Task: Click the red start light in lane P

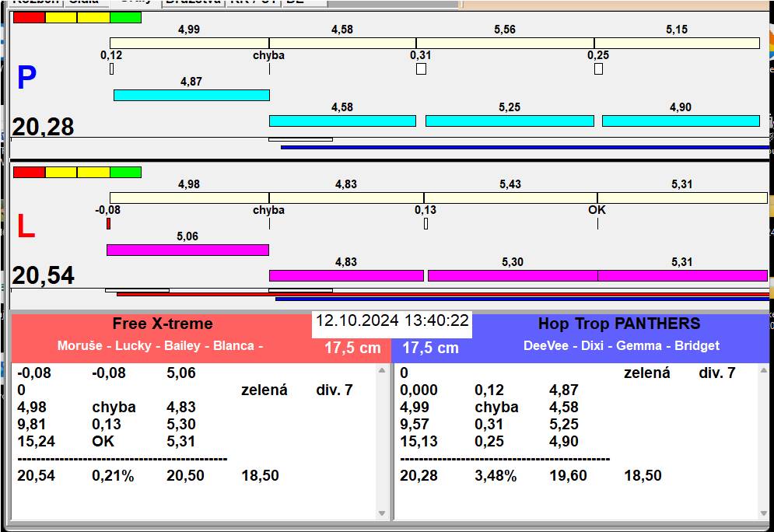Action: click(x=29, y=17)
